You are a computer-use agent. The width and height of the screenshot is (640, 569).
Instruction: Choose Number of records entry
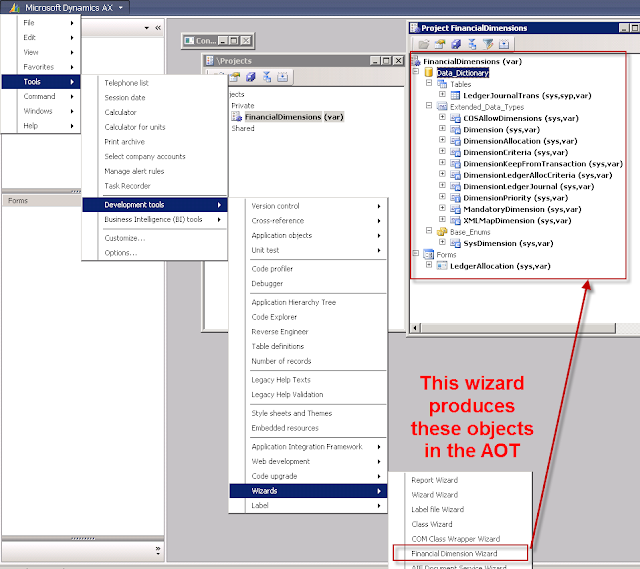pos(308,361)
